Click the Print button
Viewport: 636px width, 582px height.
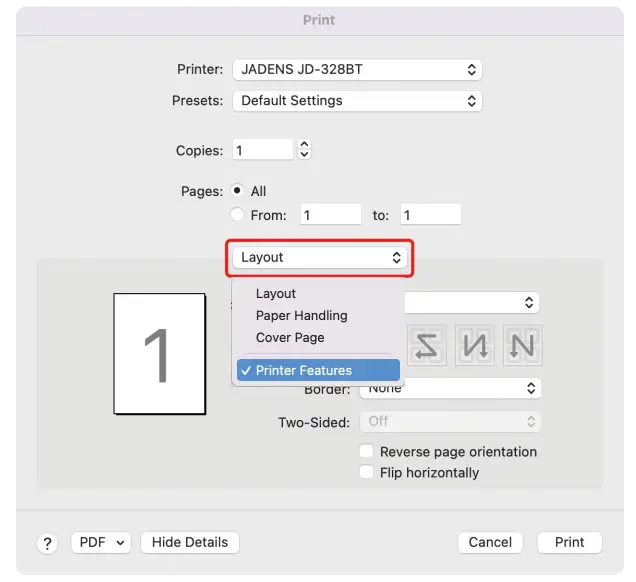tap(569, 542)
